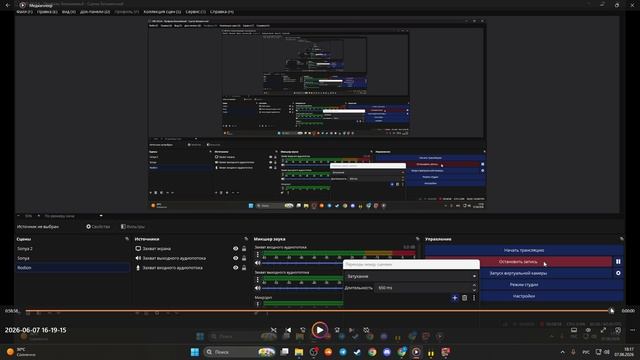Toggle eye for Захват экрана source

[x=236, y=248]
